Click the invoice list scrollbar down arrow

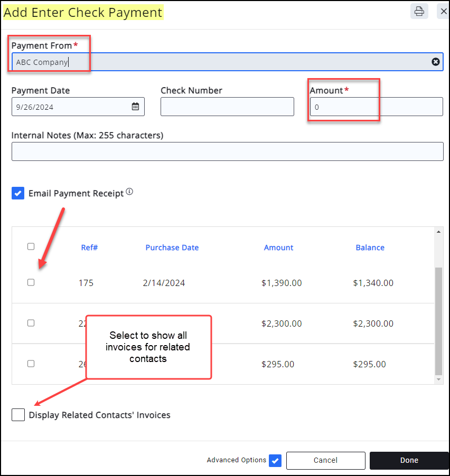click(x=438, y=379)
